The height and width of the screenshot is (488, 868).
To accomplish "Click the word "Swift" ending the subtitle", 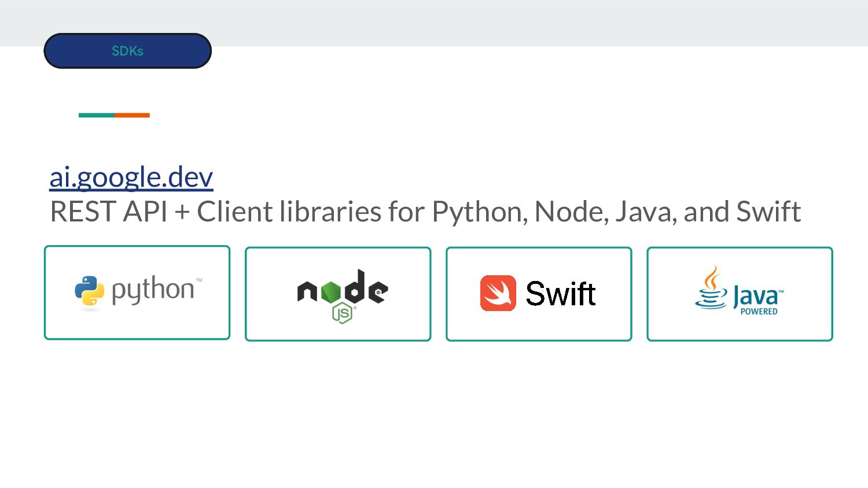I will pyautogui.click(x=768, y=211).
